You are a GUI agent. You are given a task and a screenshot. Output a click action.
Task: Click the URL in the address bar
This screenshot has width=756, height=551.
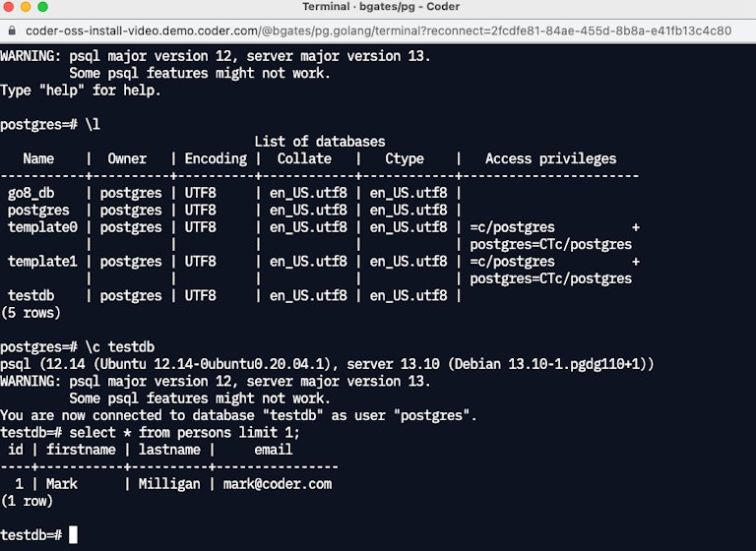click(x=378, y=31)
